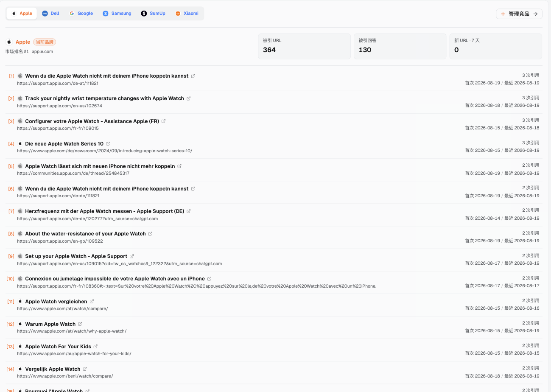Click the 被引回答 130 stat card
The image size is (551, 392).
coord(400,46)
